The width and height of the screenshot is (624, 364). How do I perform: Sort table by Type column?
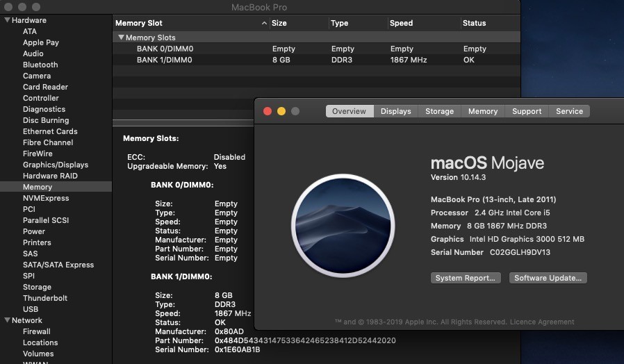(358, 23)
